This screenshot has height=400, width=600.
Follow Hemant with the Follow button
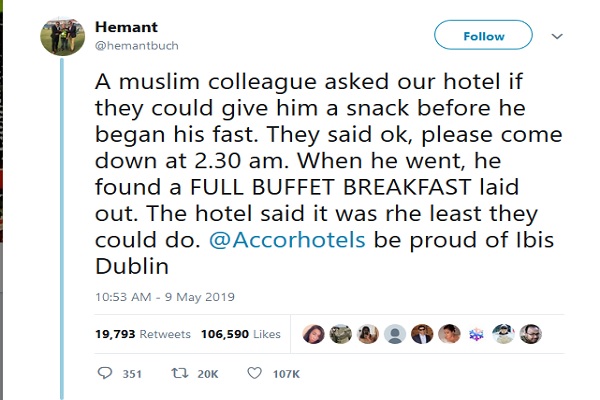pyautogui.click(x=484, y=36)
